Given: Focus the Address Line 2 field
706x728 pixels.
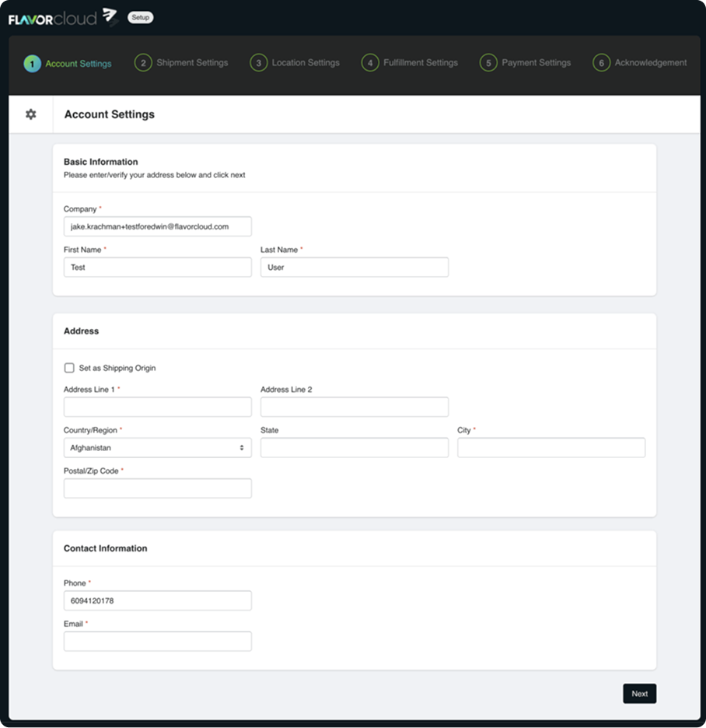Looking at the screenshot, I should point(354,407).
